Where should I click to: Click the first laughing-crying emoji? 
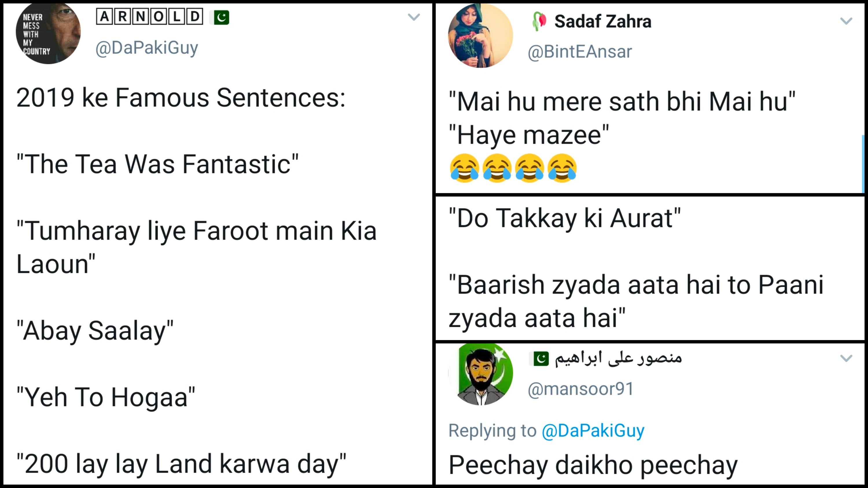(x=464, y=168)
